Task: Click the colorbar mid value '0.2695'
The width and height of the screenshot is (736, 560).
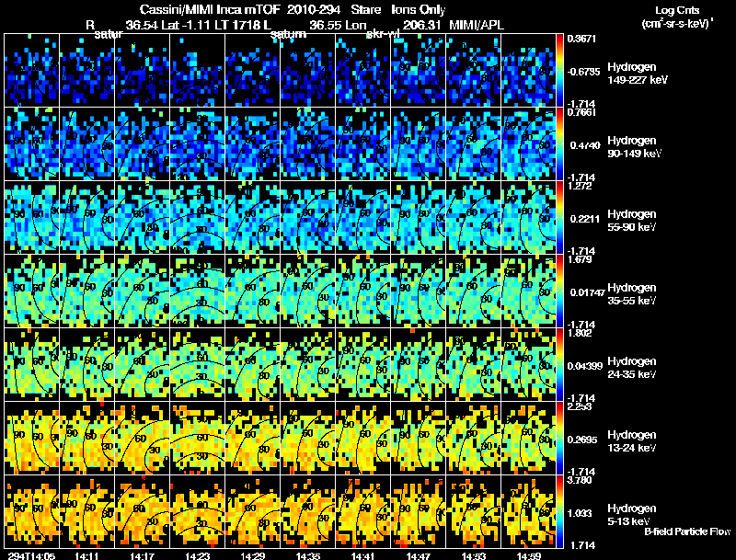Action: (x=584, y=440)
